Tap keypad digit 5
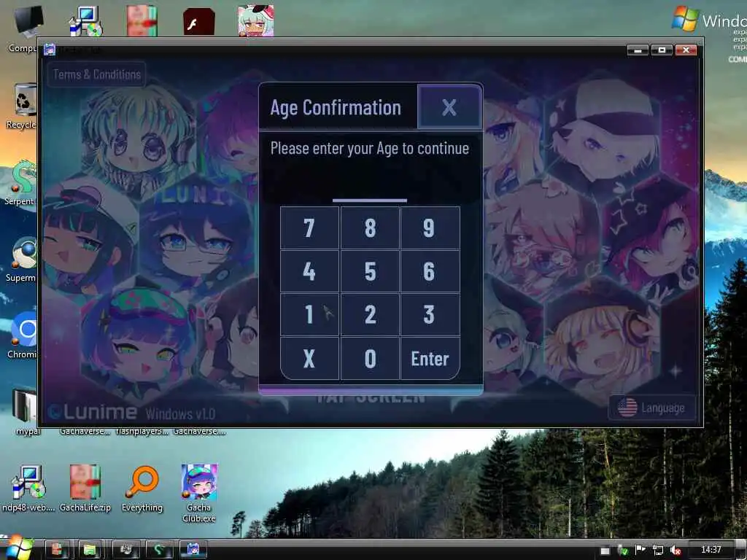The width and height of the screenshot is (747, 560). [370, 271]
